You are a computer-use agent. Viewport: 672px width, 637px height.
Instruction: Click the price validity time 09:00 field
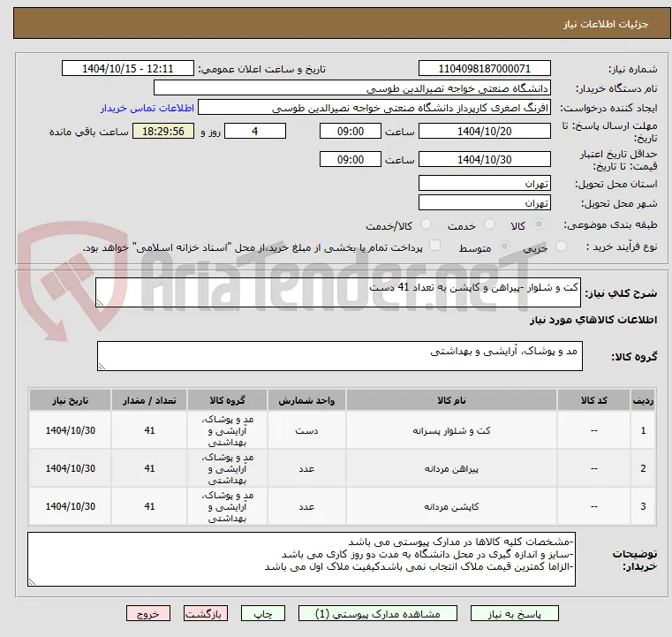point(351,159)
